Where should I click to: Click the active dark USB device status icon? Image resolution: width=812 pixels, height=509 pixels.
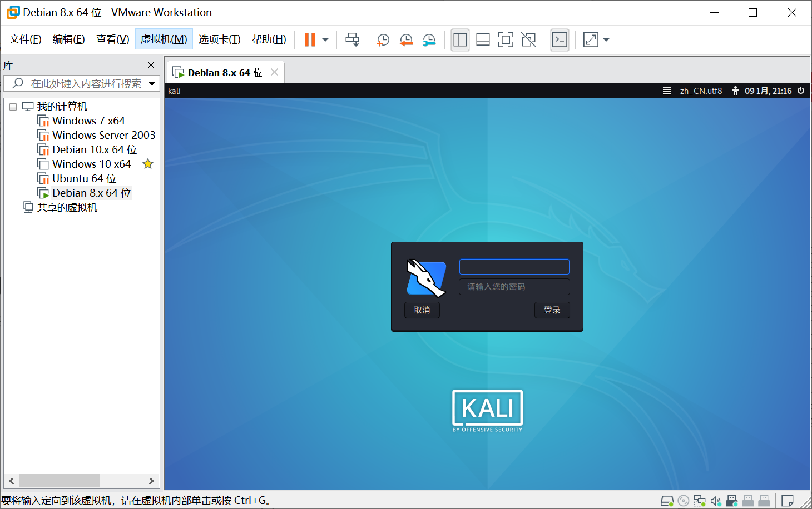pos(732,501)
